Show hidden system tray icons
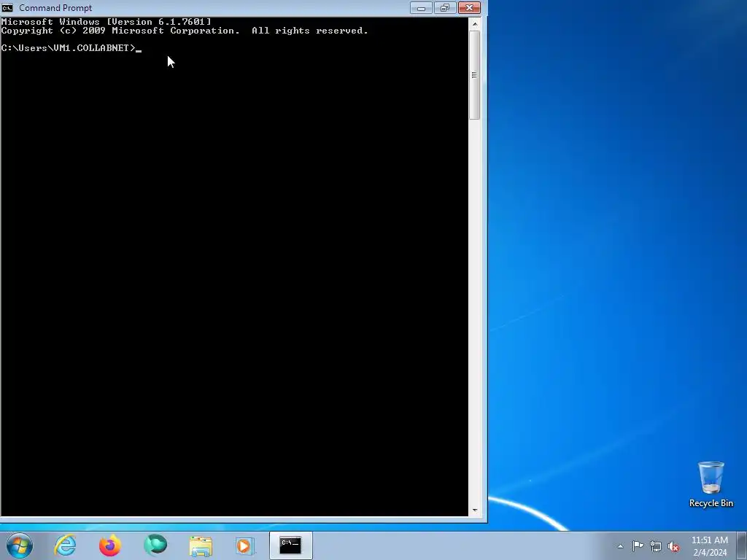The width and height of the screenshot is (747, 560). 620,546
